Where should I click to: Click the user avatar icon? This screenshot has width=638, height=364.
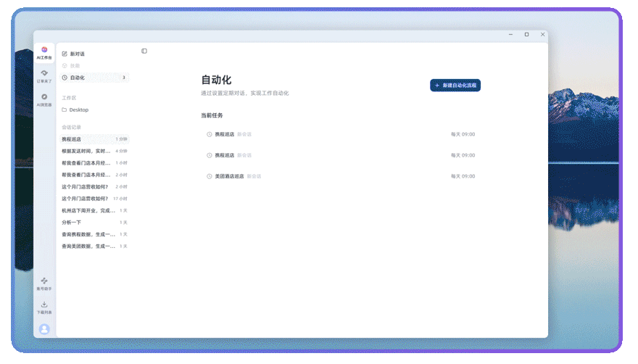click(x=44, y=328)
